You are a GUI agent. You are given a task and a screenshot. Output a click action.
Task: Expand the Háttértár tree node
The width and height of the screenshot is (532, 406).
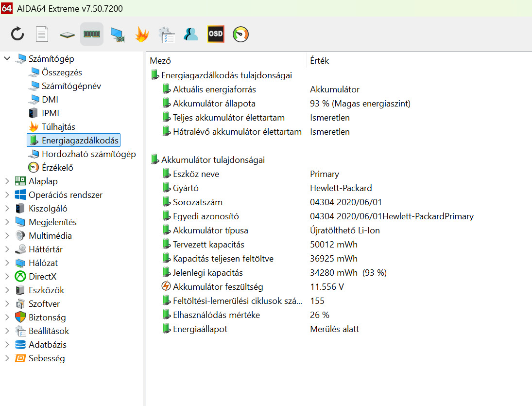(7, 249)
